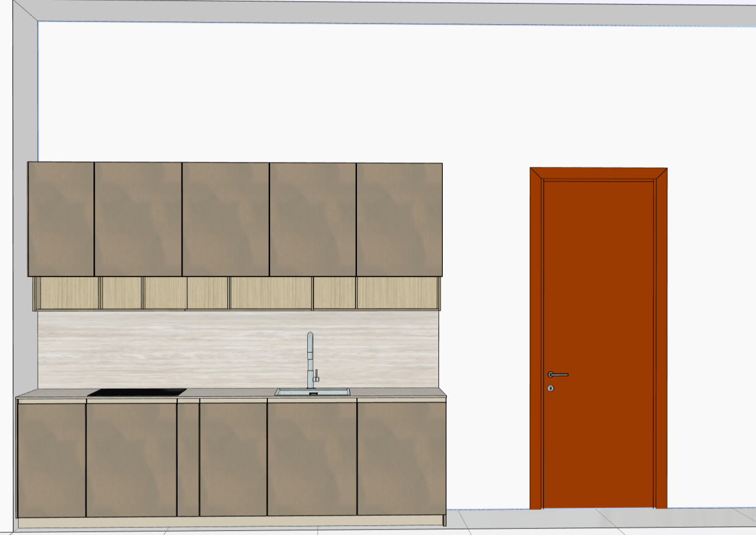Select the stainless steel sink basin
Viewport: 756px width, 535px height.
coord(312,392)
